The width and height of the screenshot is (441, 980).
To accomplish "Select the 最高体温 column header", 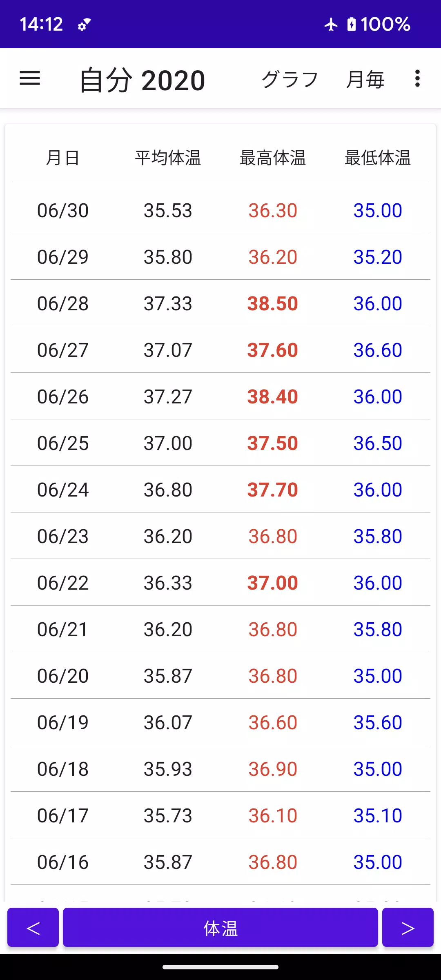I will click(x=273, y=158).
